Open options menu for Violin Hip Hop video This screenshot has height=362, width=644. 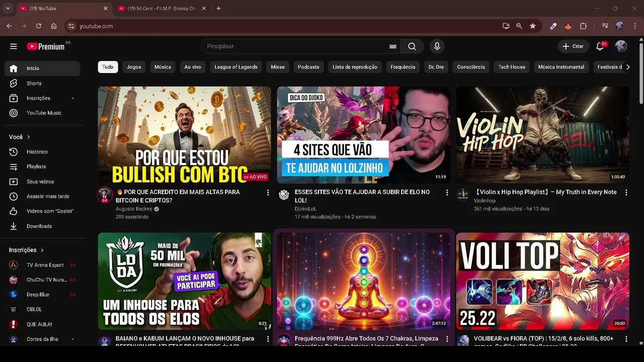pyautogui.click(x=626, y=193)
